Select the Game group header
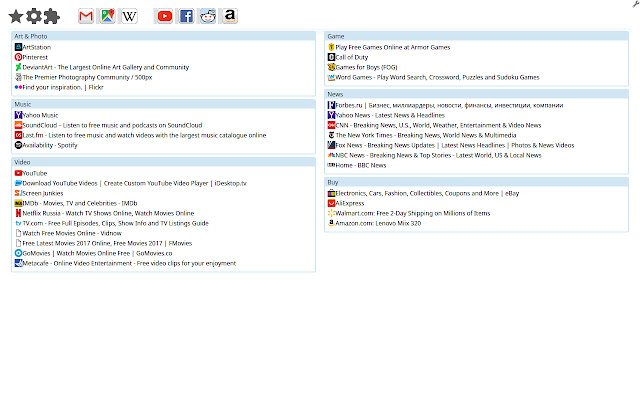This screenshot has height=400, width=640. (x=476, y=36)
